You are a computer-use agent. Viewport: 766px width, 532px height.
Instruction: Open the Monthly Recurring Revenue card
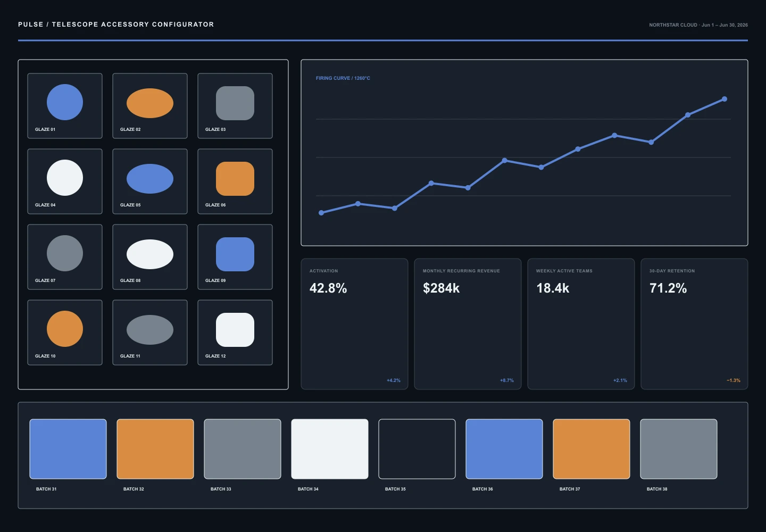tap(468, 324)
